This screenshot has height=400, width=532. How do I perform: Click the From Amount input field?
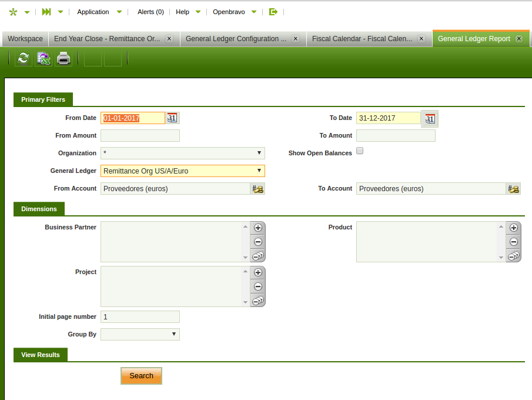(140, 135)
